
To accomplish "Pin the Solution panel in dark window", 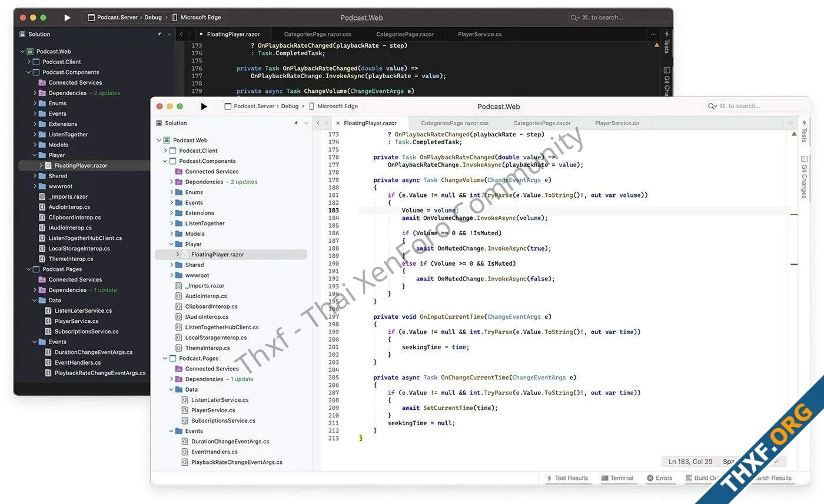I will coord(160,34).
